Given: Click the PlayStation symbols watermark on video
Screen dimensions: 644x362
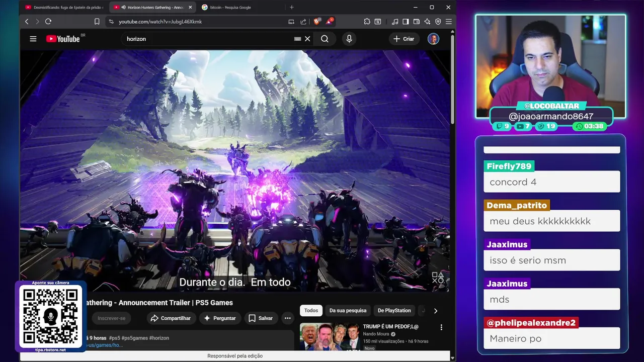Looking at the screenshot, I should click(438, 278).
